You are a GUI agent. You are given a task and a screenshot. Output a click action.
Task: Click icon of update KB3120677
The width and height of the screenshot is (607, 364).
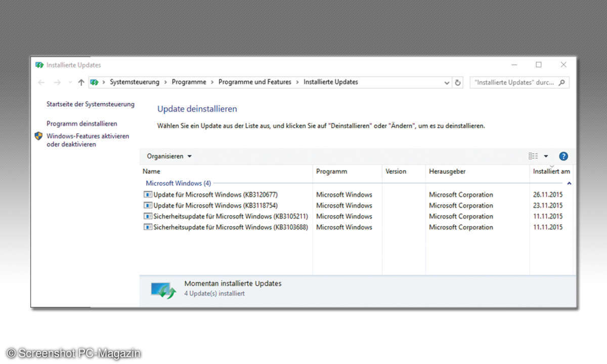148,195
